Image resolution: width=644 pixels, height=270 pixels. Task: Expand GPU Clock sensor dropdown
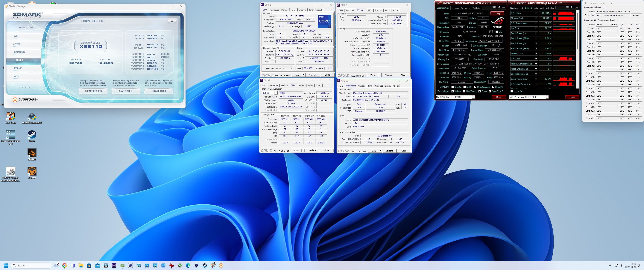536,13
